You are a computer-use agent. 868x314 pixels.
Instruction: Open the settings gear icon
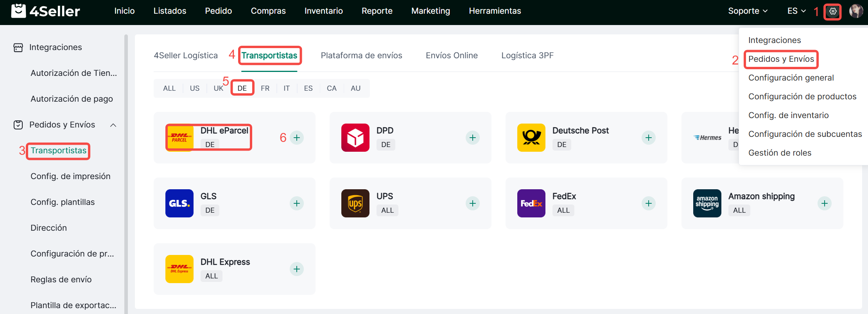pos(832,11)
